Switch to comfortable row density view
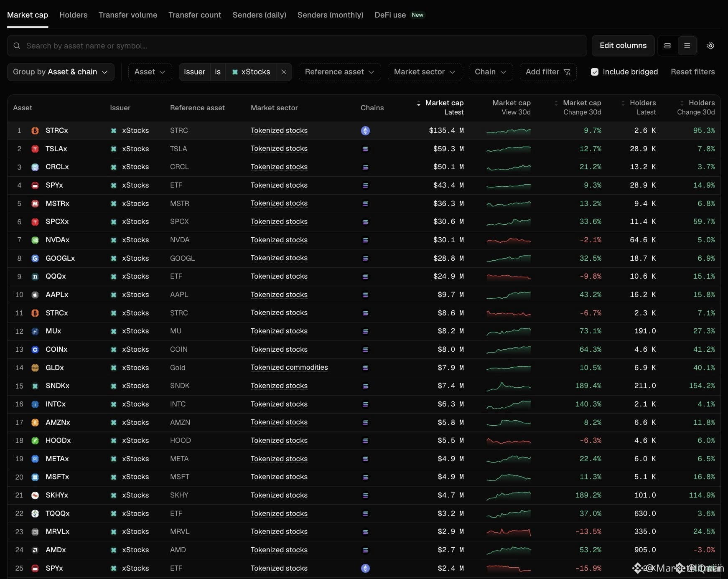Viewport: 728px width, 579px height. 667,46
